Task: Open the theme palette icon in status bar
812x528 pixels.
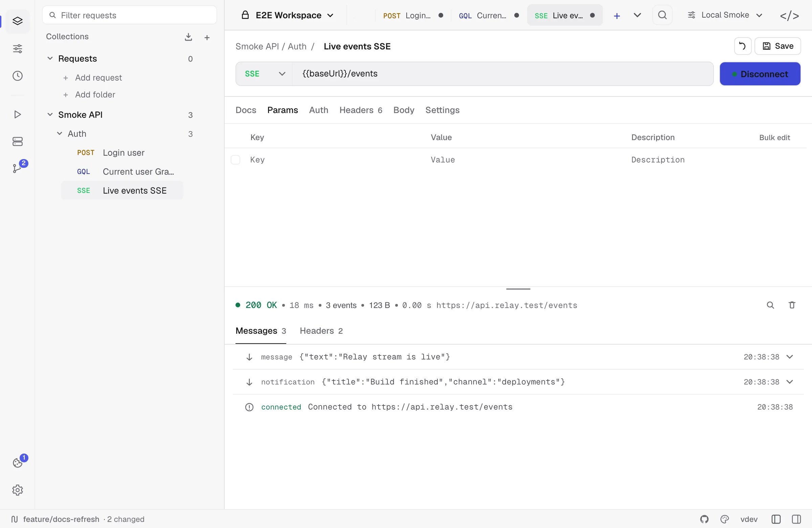Action: pos(725,519)
